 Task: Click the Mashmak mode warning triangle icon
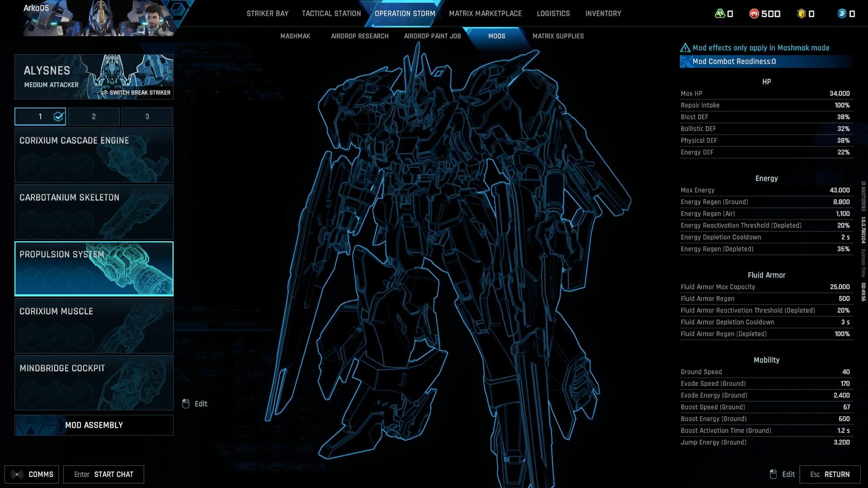[x=685, y=48]
